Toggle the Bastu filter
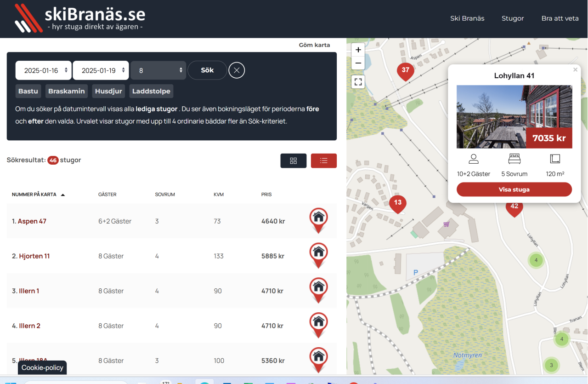The height and width of the screenshot is (384, 588). [x=28, y=91]
